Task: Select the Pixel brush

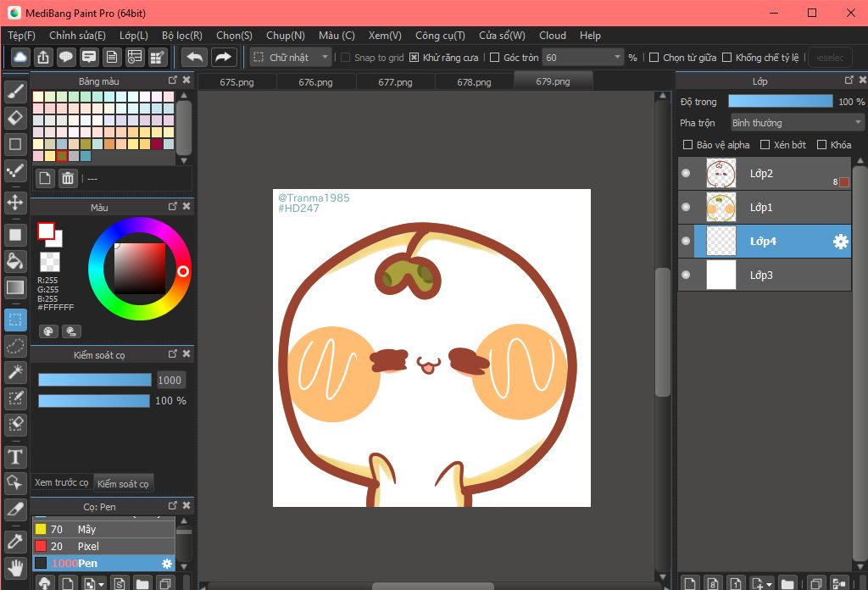Action: (104, 546)
